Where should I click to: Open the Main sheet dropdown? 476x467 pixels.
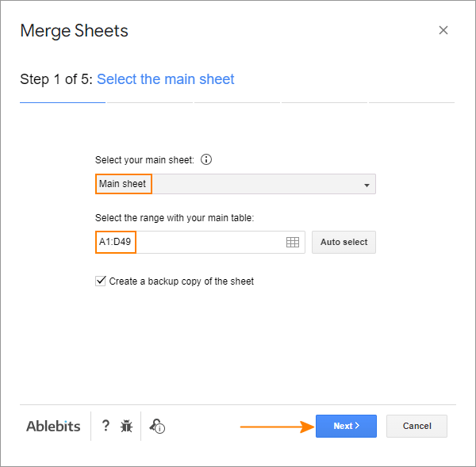(x=236, y=184)
